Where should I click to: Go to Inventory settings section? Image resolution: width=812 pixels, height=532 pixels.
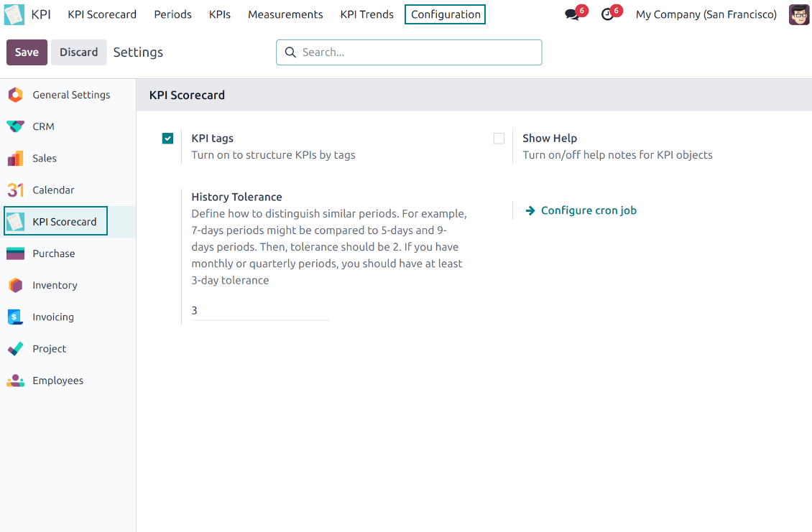tap(55, 285)
